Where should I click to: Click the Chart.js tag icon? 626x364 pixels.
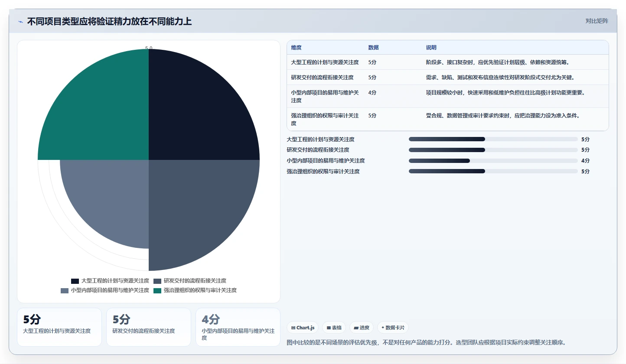coord(293,328)
